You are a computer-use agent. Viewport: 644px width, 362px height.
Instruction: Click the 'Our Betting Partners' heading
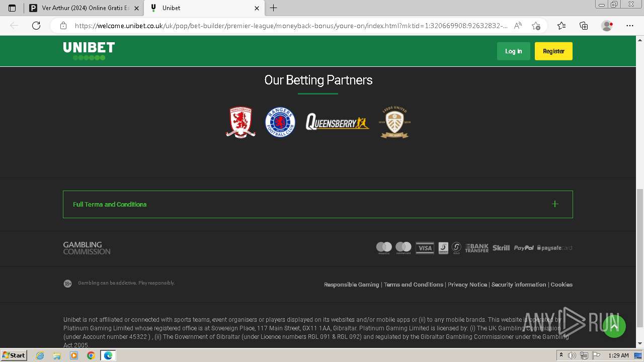318,80
